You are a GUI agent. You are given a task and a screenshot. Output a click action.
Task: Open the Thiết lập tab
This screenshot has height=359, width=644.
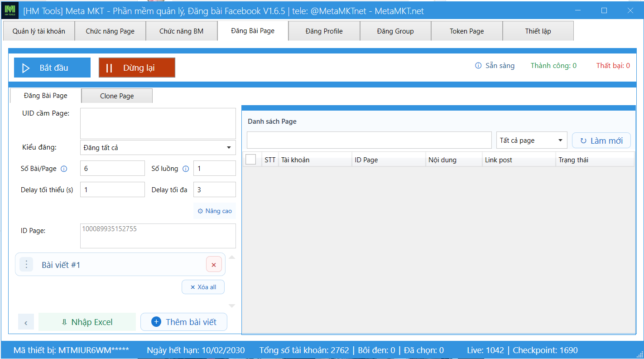click(538, 31)
